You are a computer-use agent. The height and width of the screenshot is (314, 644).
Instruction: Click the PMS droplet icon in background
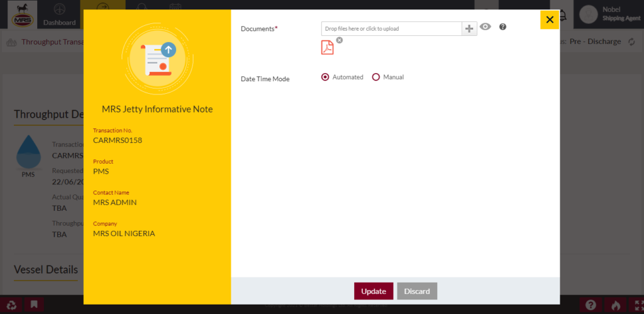tap(28, 152)
